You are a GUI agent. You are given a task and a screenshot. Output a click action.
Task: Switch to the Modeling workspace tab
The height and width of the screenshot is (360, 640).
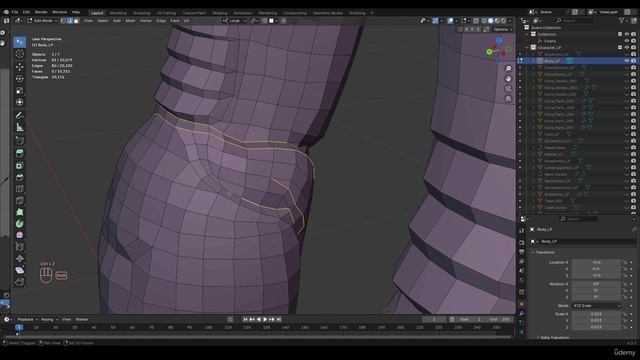[x=118, y=13]
